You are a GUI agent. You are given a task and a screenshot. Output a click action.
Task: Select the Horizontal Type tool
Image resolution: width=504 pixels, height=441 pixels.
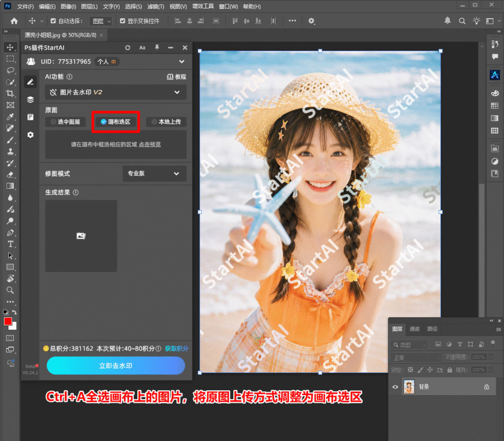pyautogui.click(x=10, y=244)
